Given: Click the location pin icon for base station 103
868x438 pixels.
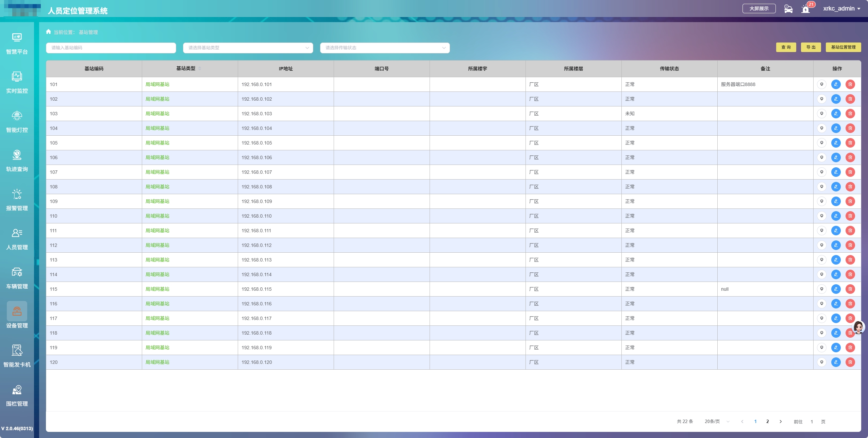Looking at the screenshot, I should (x=821, y=114).
